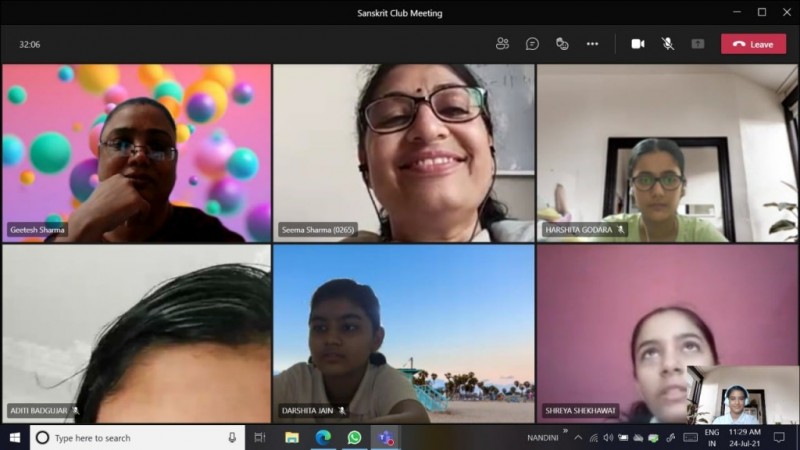Select Aditi Badgujar's video tile
Screen dimensions: 800x450
(137, 334)
